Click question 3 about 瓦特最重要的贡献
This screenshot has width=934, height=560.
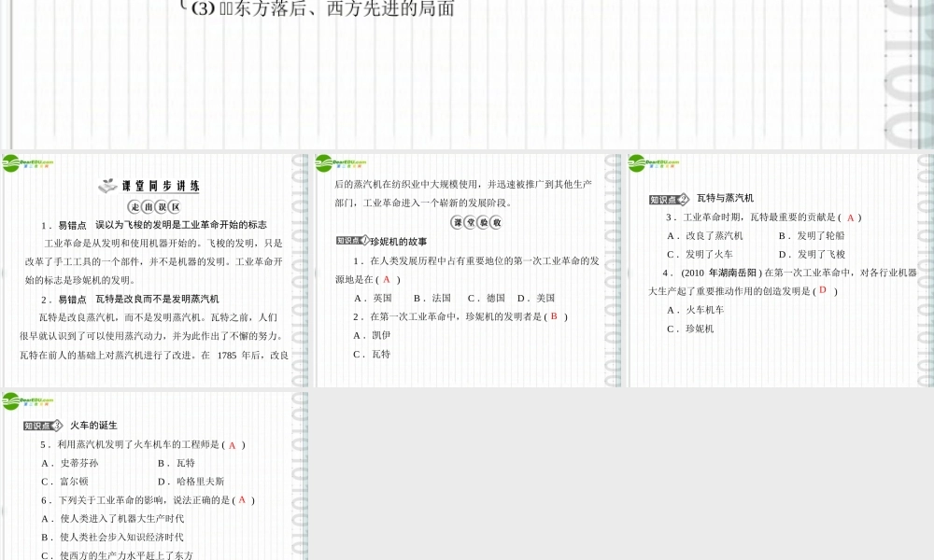point(764,217)
